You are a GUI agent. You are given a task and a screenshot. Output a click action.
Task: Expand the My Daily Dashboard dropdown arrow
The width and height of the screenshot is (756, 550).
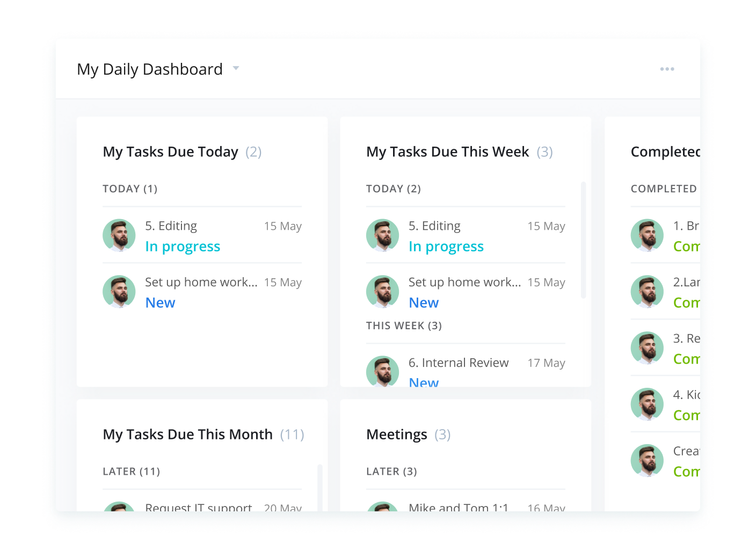coord(236,69)
